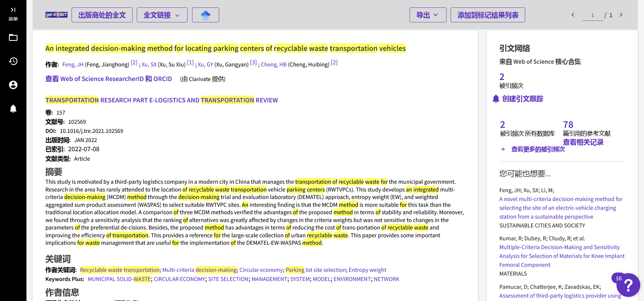The image size is (644, 301).
Task: Open the folder icon in sidebar
Action: pos(13,38)
